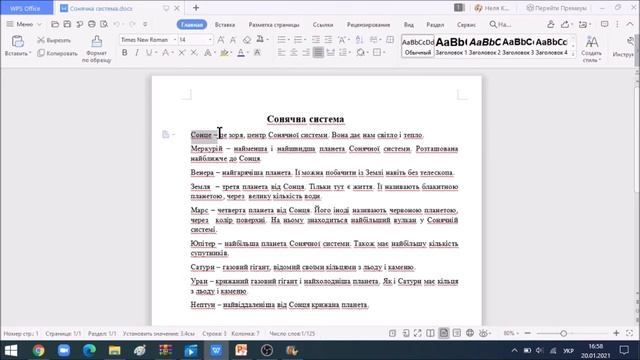Switch to the Вставка tab
This screenshot has width=640, height=360.
[x=225, y=24]
